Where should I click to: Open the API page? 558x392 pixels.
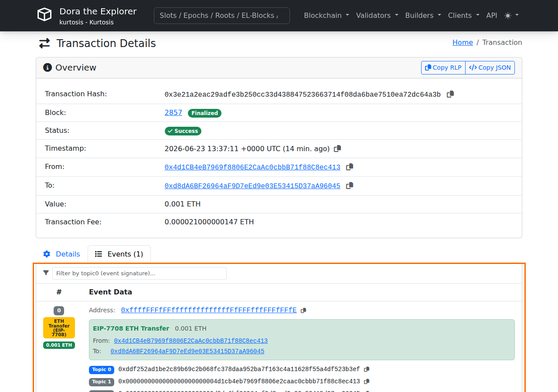(492, 15)
